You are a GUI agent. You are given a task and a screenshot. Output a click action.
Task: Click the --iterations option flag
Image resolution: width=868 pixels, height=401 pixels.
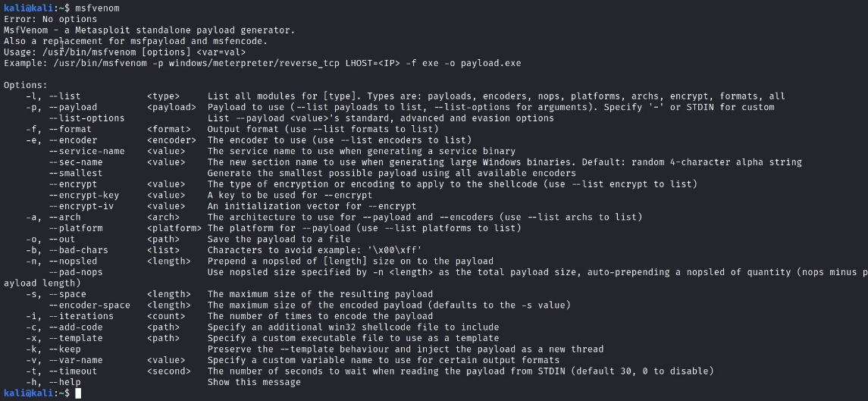point(81,316)
